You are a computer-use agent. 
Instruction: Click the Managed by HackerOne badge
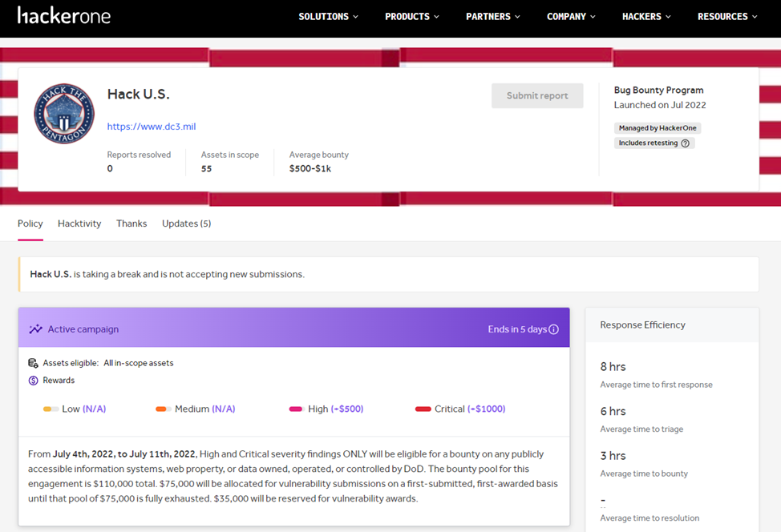[x=658, y=128]
